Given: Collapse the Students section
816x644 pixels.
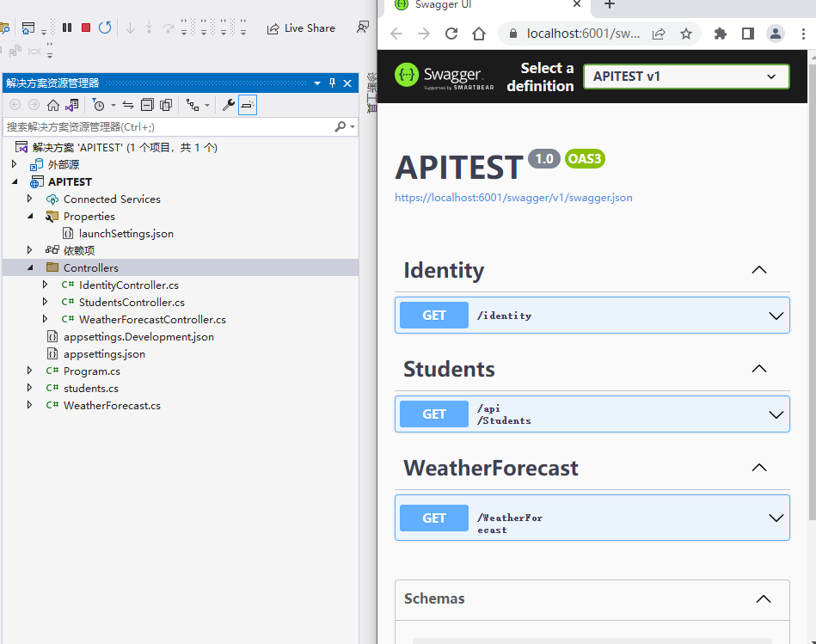Looking at the screenshot, I should tap(758, 369).
